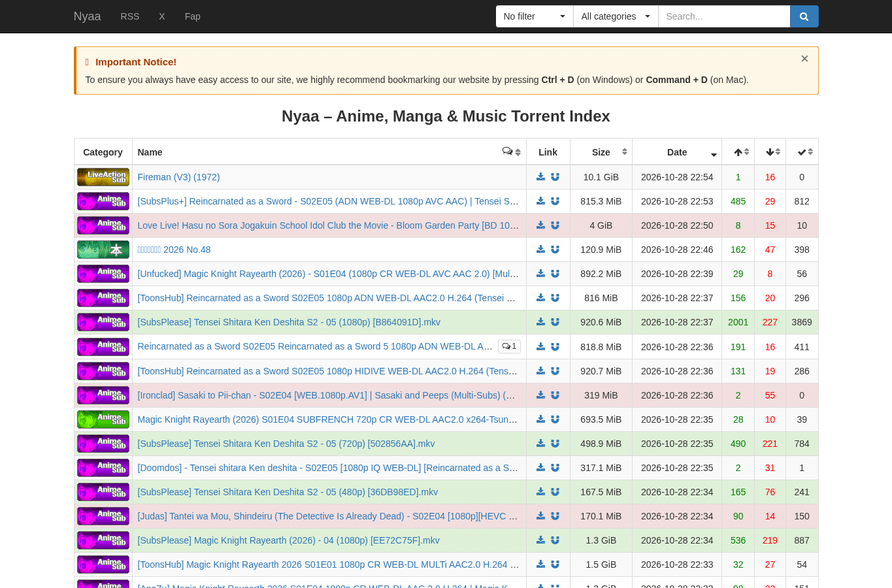Screen dimensions: 892x588
Task: Click leechers count 221
Action: (770, 444)
